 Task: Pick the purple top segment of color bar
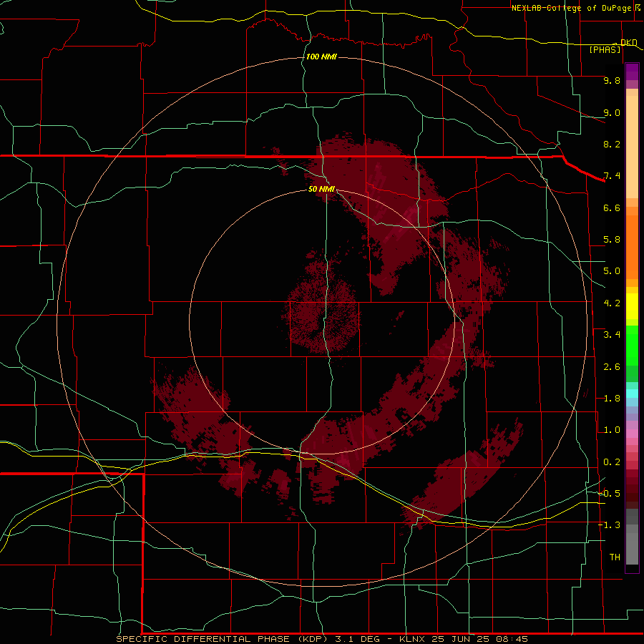click(x=632, y=72)
